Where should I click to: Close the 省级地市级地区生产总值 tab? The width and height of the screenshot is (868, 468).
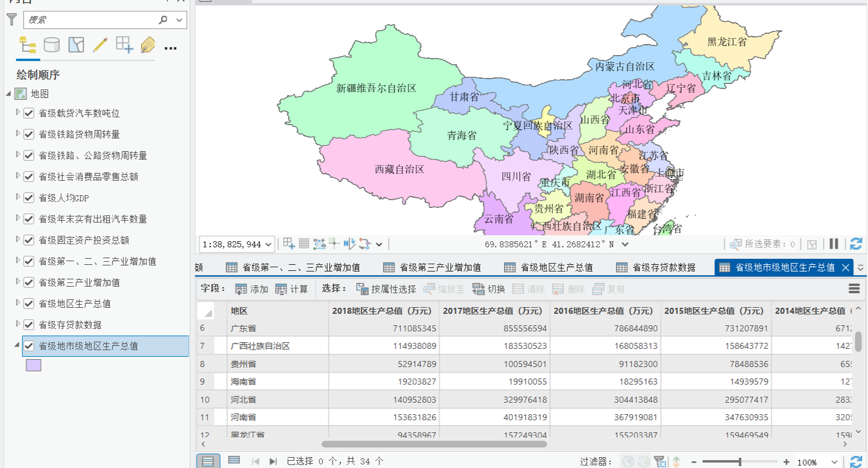pyautogui.click(x=846, y=267)
